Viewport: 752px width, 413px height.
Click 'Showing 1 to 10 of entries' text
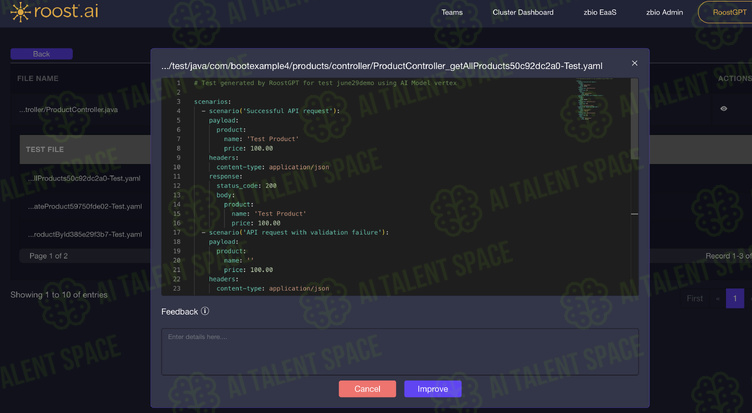click(59, 295)
